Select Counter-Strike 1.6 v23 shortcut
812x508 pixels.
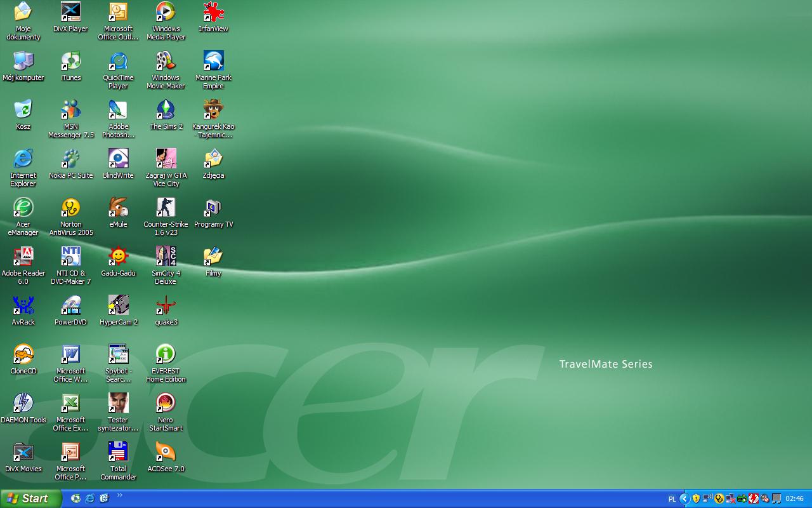[x=166, y=208]
